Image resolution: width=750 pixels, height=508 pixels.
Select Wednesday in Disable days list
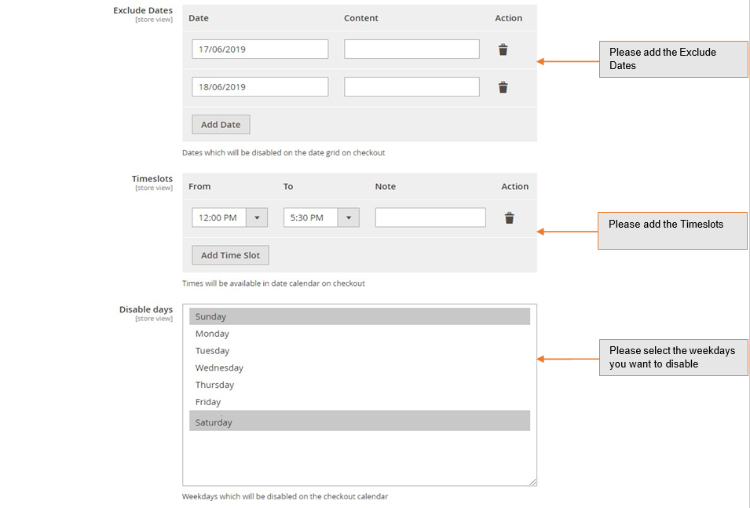point(359,368)
